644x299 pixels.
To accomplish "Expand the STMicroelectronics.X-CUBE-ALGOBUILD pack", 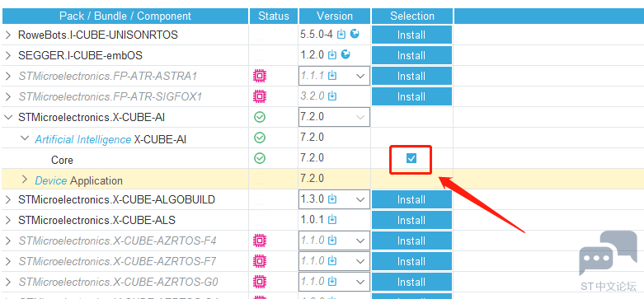I will [x=8, y=199].
